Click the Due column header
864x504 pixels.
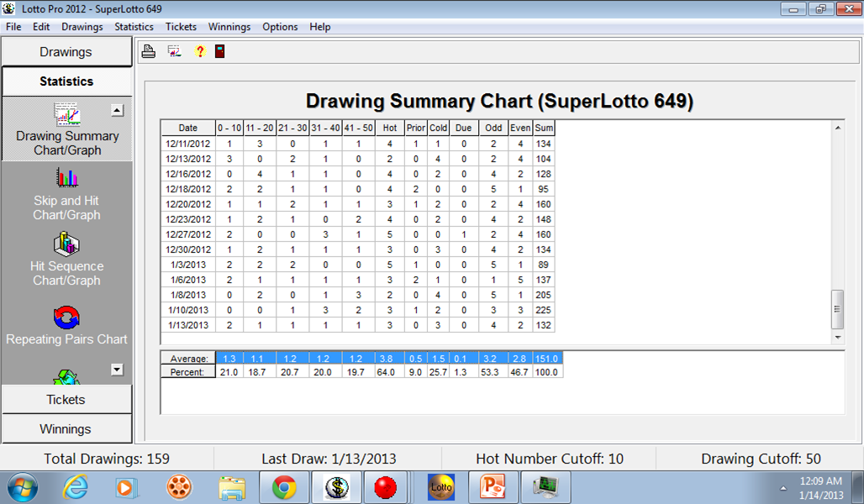coord(463,128)
